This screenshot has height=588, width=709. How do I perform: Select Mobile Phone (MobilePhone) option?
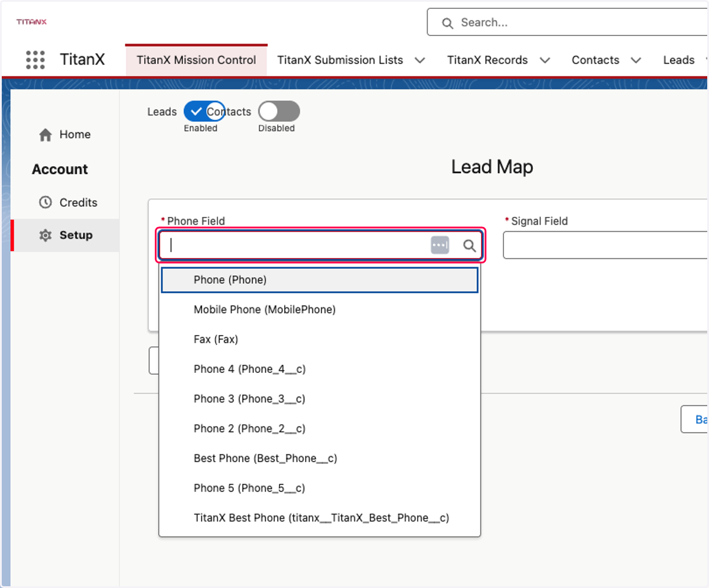tap(320, 310)
